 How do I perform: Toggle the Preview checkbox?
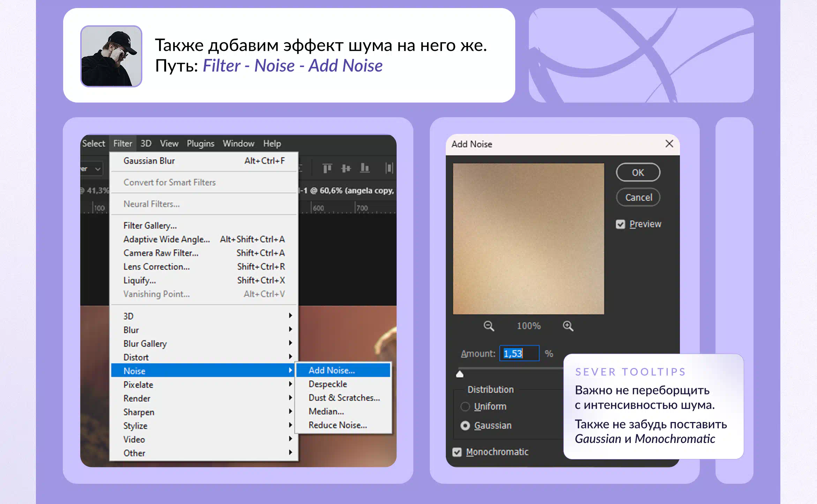tap(620, 224)
